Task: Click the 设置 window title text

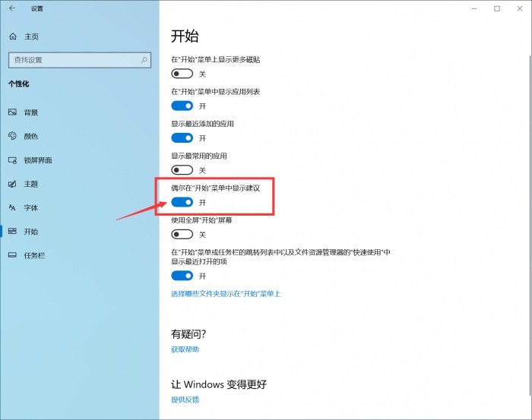Action: pos(37,8)
